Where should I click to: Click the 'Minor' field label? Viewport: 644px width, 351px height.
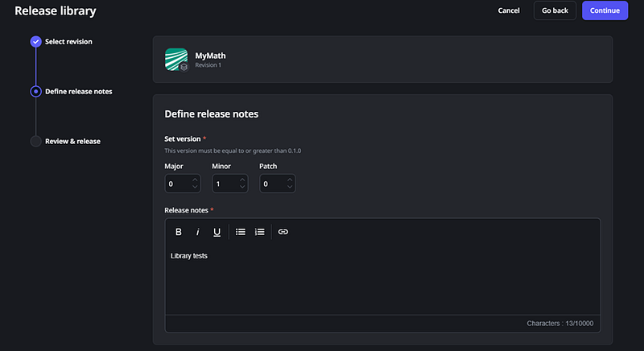pyautogui.click(x=221, y=167)
